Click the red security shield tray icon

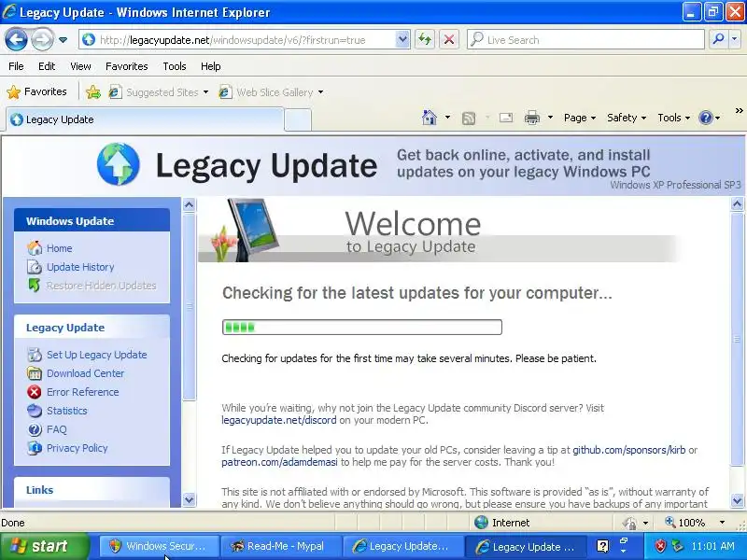[x=660, y=546]
